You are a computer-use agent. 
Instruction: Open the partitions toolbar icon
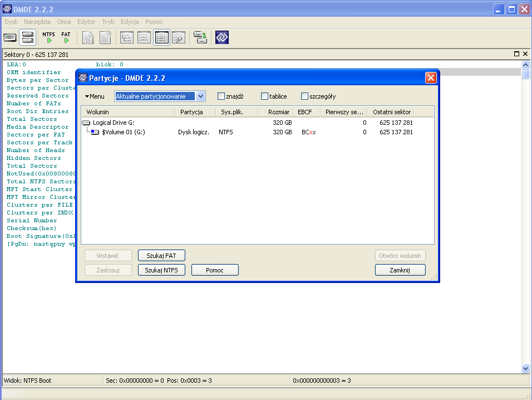(27, 37)
